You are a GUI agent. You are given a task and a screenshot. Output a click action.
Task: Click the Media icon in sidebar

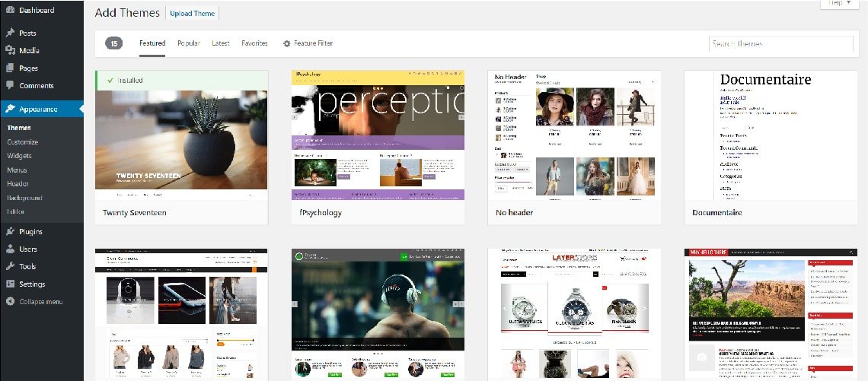pyautogui.click(x=10, y=50)
